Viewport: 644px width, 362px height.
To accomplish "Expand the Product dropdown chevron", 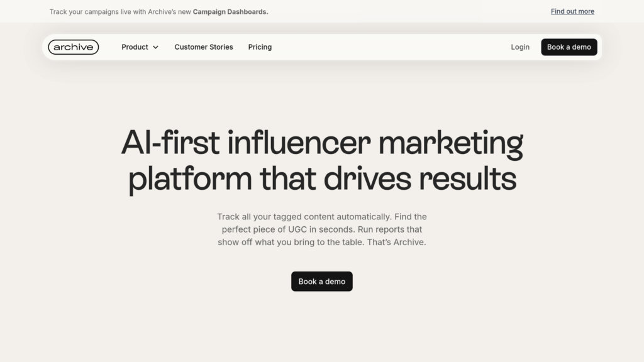I will tap(156, 48).
